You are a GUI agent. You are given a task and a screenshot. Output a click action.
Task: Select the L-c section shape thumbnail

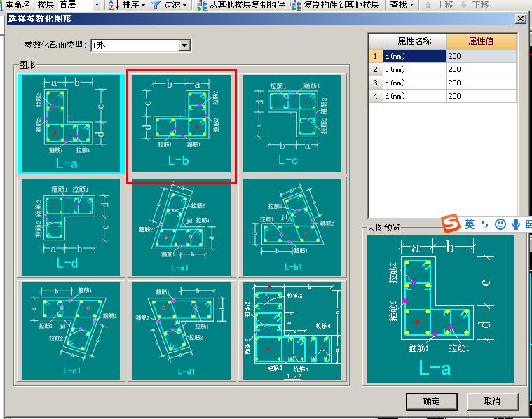(x=292, y=123)
